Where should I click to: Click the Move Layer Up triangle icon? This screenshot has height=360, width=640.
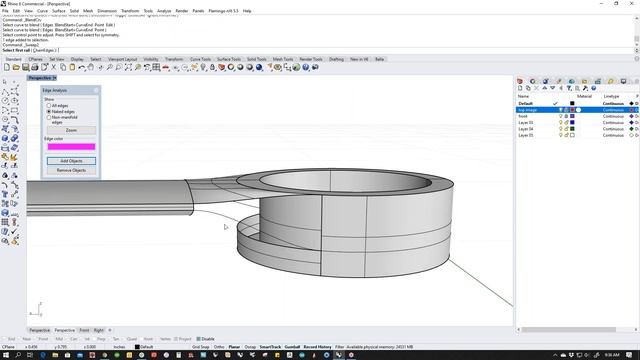[x=544, y=88]
